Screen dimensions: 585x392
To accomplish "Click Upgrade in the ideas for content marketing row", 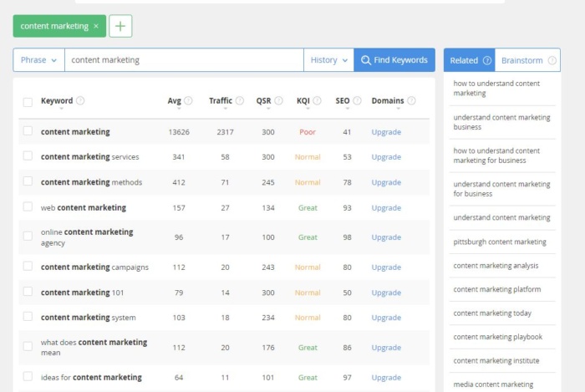I will point(386,378).
